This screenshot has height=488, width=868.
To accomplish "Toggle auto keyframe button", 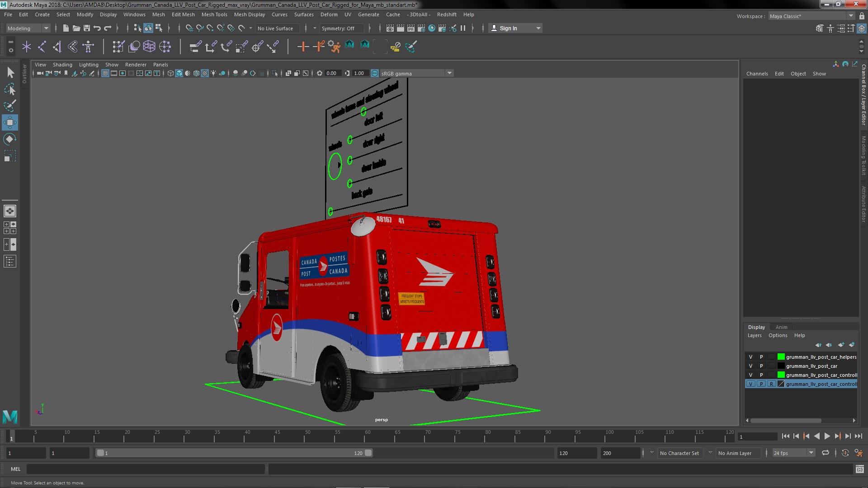I will (845, 453).
